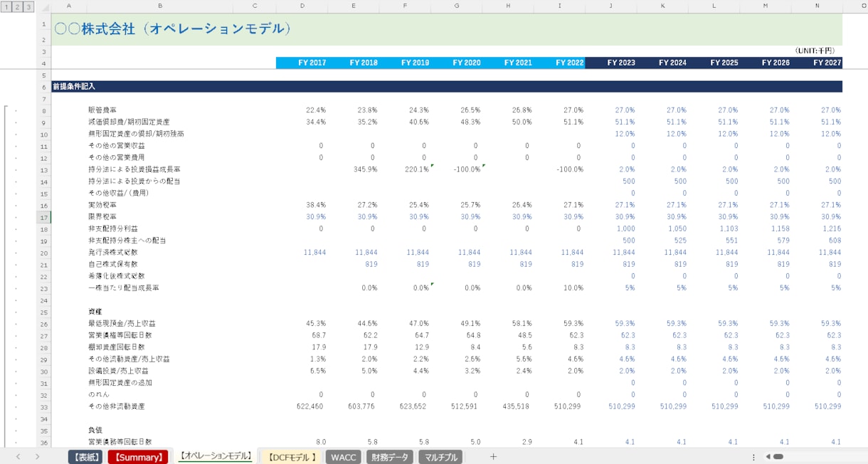This screenshot has width=868, height=464.
Task: Select the 非支配持分利益 label
Action: click(112, 228)
